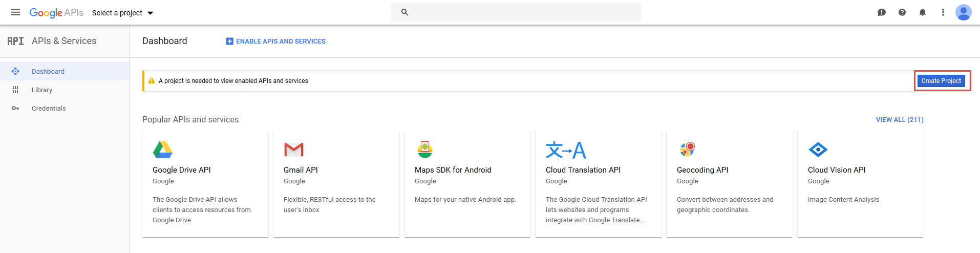980x253 pixels.
Task: Click the Google APIs logo
Action: 56,13
